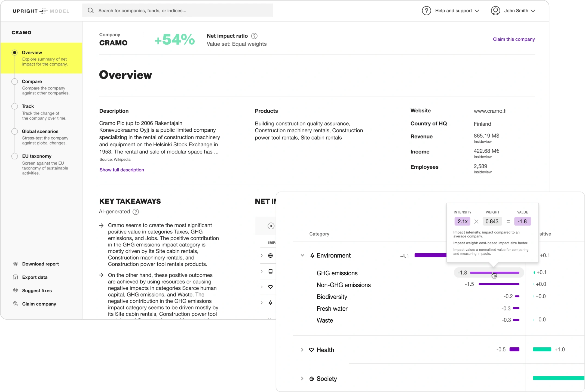Viewport: 585px width, 392px height.
Task: Click the Claim this company link
Action: click(514, 39)
